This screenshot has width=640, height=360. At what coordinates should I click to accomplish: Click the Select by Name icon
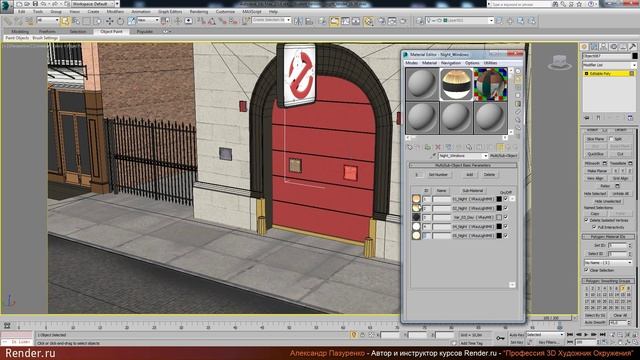76,21
